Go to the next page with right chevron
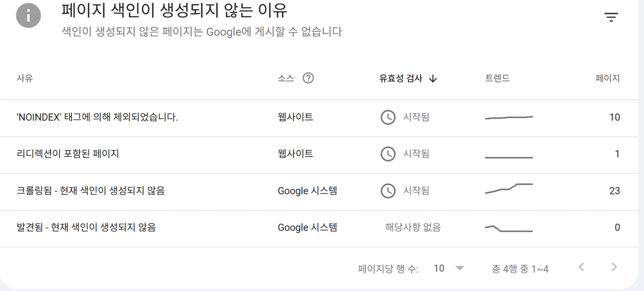 (x=614, y=267)
